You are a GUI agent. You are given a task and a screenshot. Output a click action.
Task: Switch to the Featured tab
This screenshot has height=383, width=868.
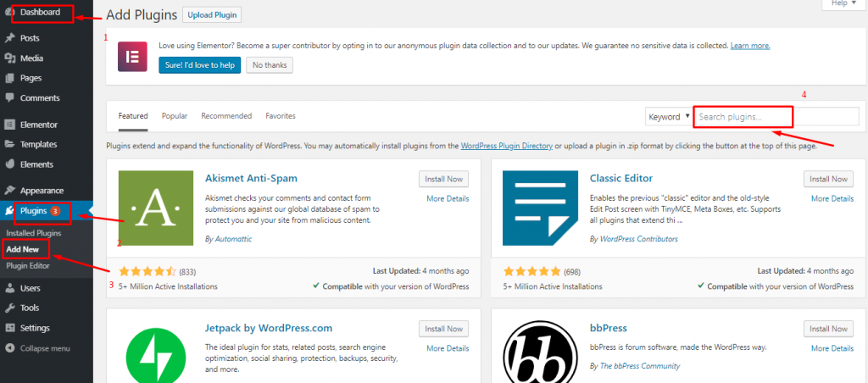[133, 116]
